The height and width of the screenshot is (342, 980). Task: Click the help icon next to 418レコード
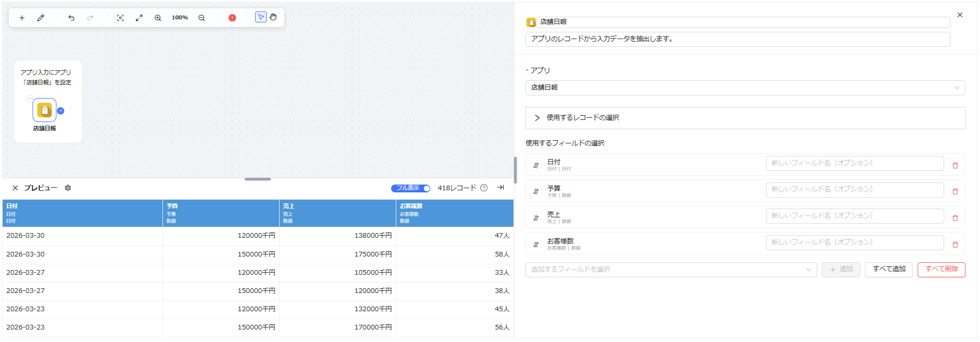(484, 188)
